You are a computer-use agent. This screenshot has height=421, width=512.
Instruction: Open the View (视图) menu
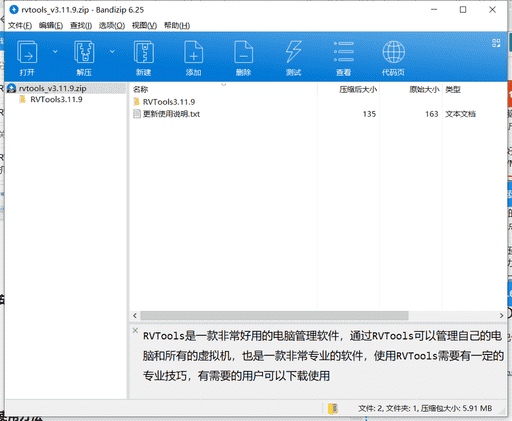[x=144, y=26]
